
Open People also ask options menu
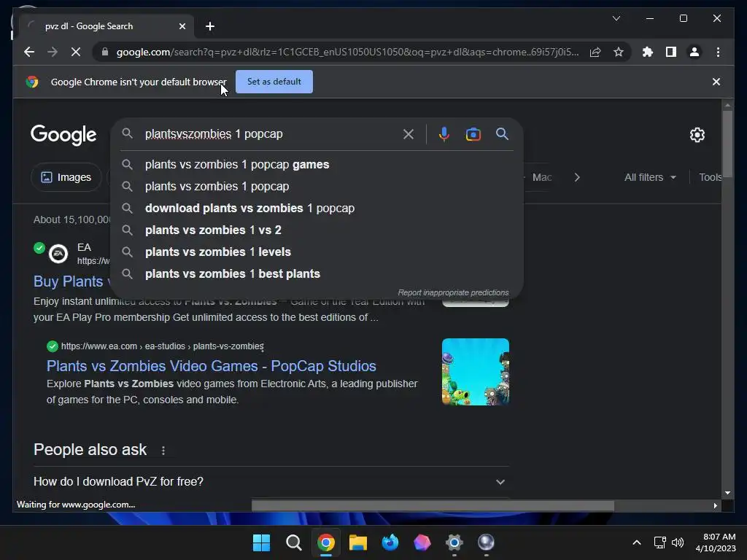[163, 450]
